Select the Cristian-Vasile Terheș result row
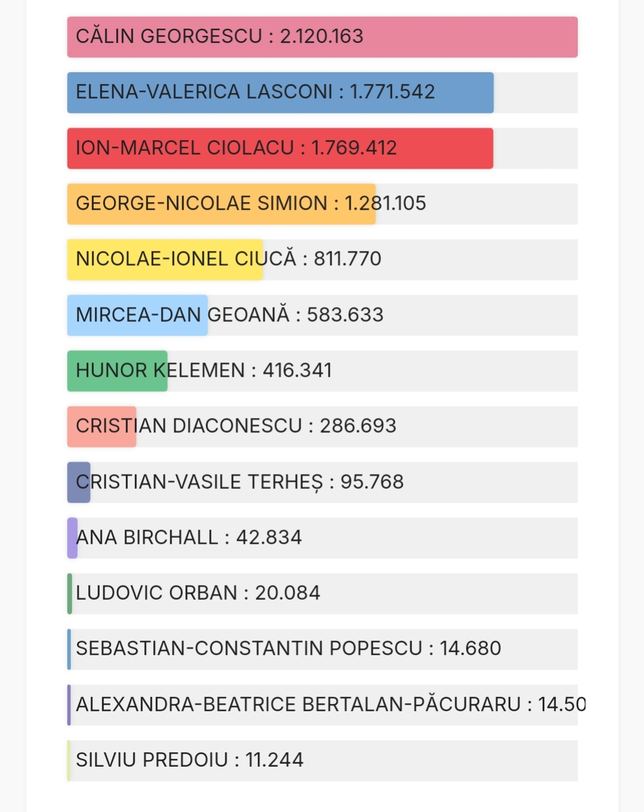 click(322, 482)
